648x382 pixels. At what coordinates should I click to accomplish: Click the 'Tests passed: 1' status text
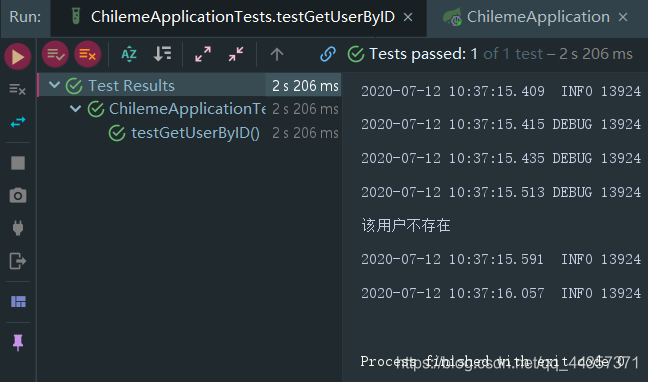click(423, 54)
